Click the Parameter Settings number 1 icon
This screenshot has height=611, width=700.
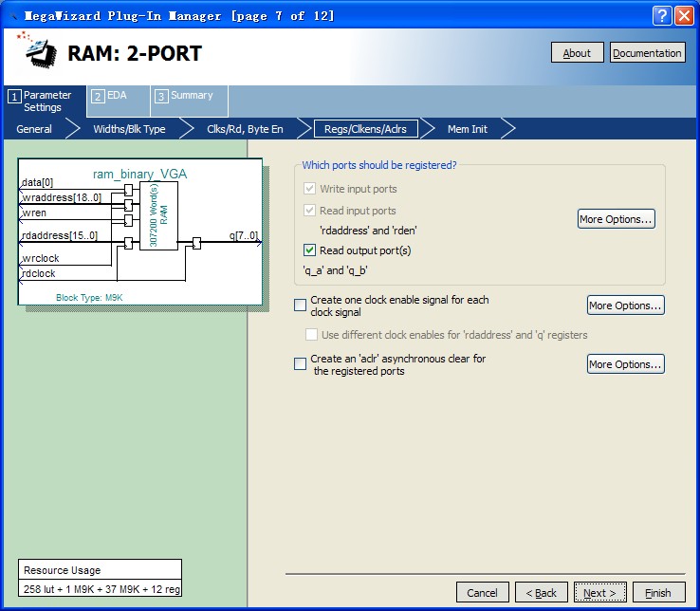[x=14, y=96]
